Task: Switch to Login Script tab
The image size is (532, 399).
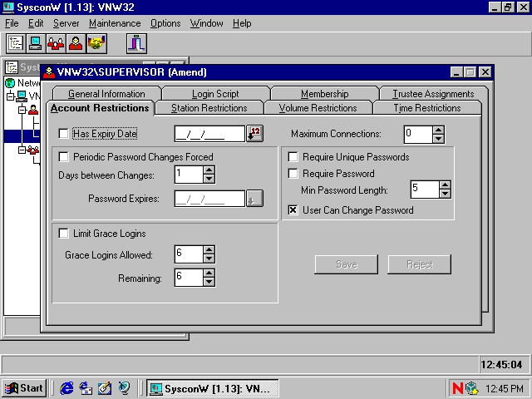Action: (x=215, y=94)
